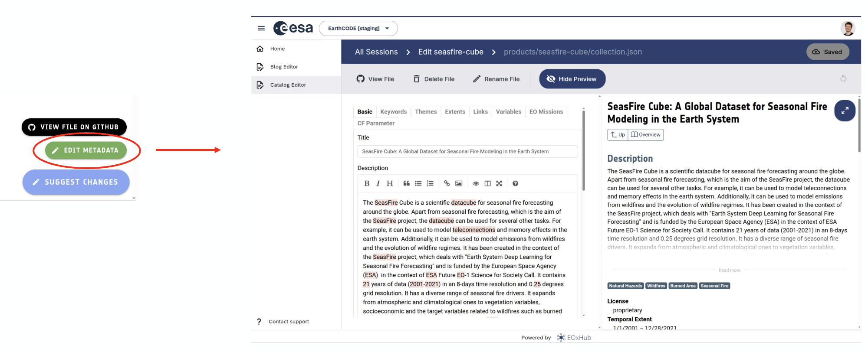Insert a link via the editor toolbar

tap(447, 183)
